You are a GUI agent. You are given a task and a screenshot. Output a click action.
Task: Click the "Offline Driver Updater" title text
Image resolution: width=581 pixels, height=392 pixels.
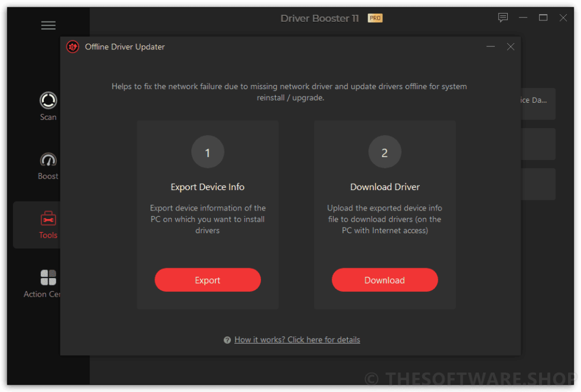pos(125,47)
